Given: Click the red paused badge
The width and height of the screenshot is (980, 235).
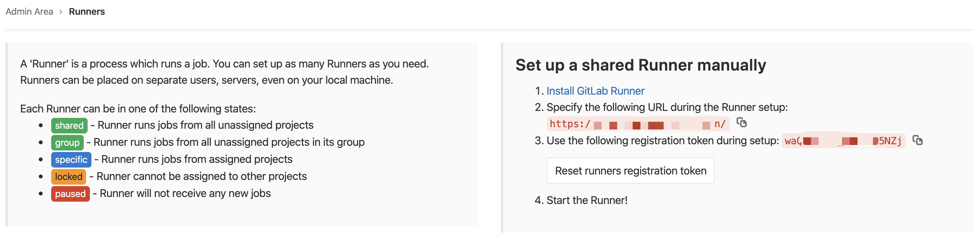Looking at the screenshot, I should point(70,194).
